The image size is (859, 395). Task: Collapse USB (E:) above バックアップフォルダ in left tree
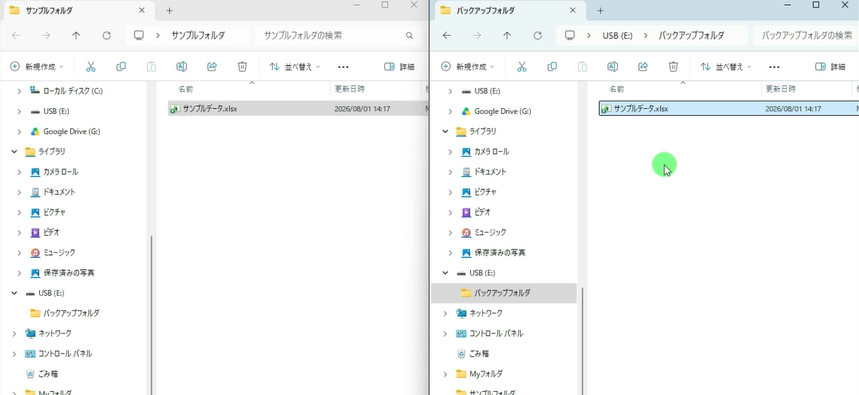pos(14,293)
